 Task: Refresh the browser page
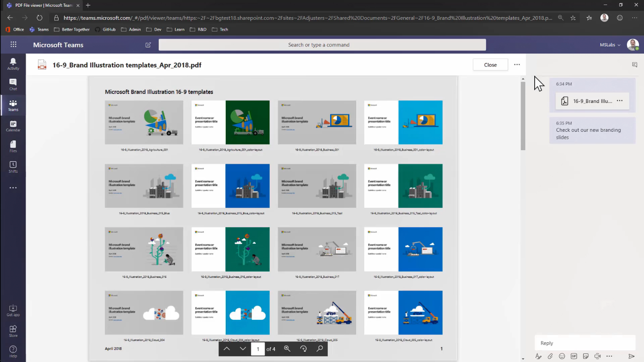point(40,18)
